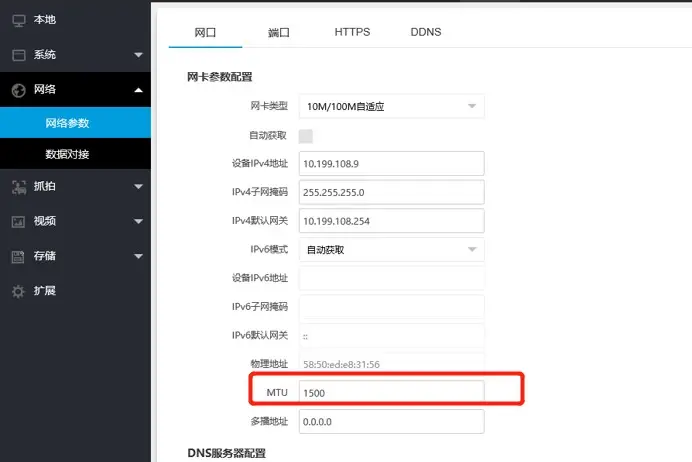Click the network (网络) globe icon

17,89
